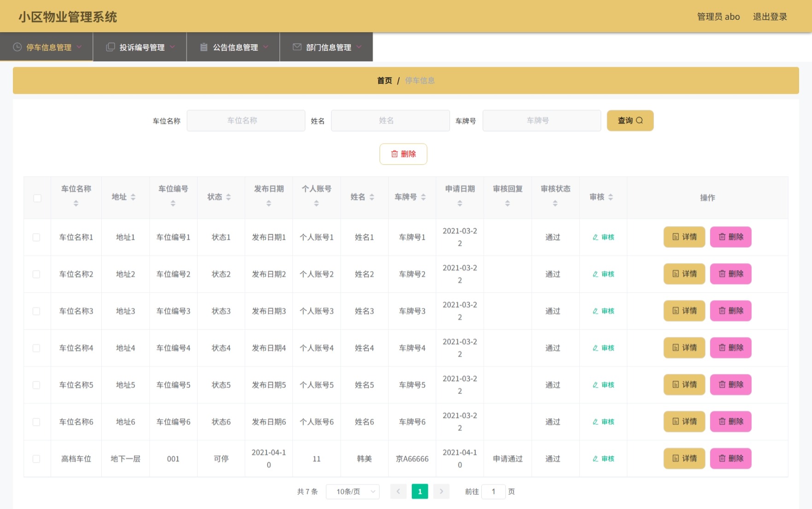
Task: Sort by 个人账号 column arrows
Action: (x=316, y=203)
